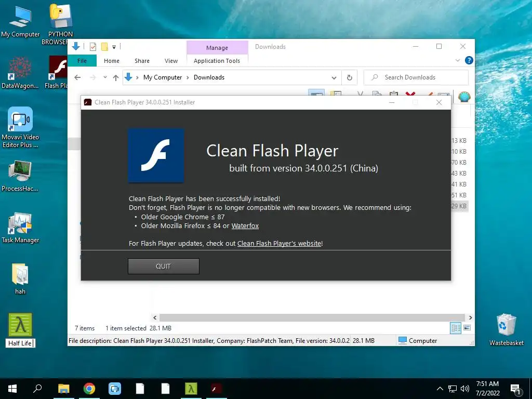Open Customize Quick Access Toolbar dropdown

tap(114, 47)
